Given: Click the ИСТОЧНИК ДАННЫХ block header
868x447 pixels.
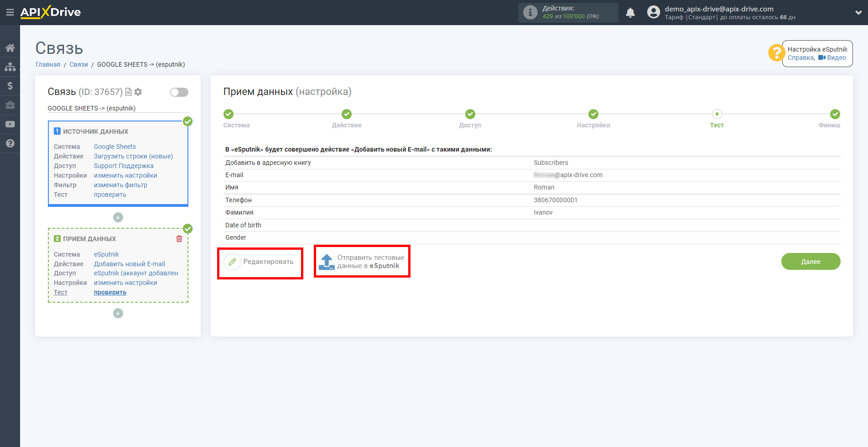Looking at the screenshot, I should (x=95, y=131).
